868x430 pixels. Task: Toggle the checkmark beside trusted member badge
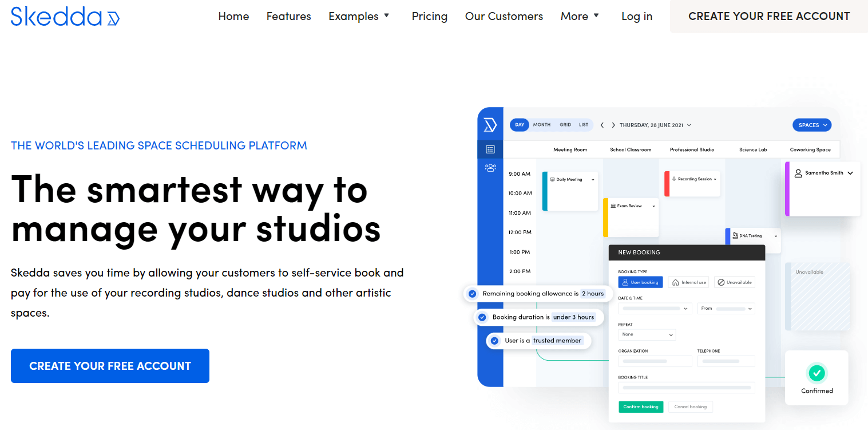(x=495, y=341)
